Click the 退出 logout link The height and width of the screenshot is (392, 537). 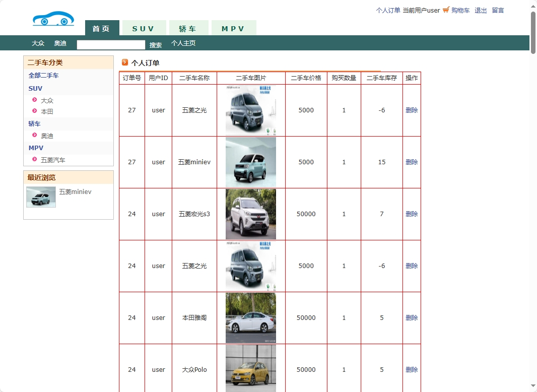tap(480, 10)
